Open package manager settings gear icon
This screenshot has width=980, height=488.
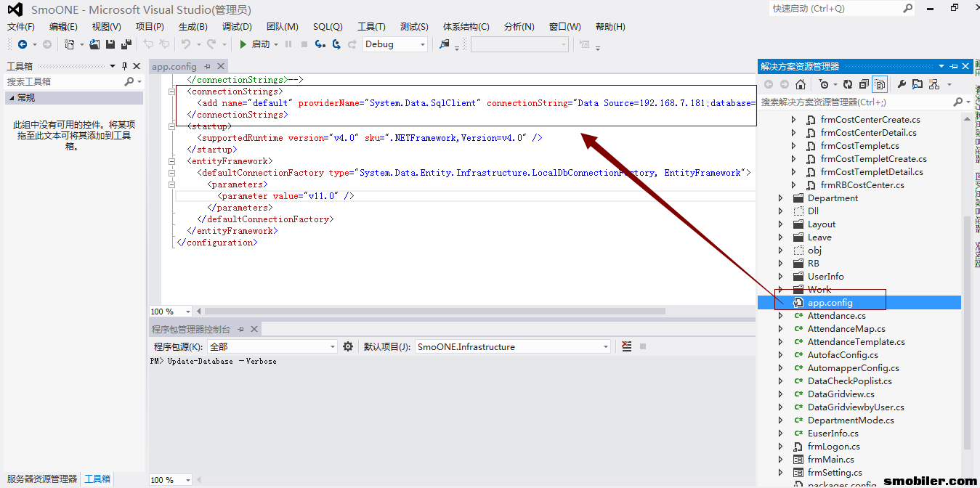tap(348, 346)
